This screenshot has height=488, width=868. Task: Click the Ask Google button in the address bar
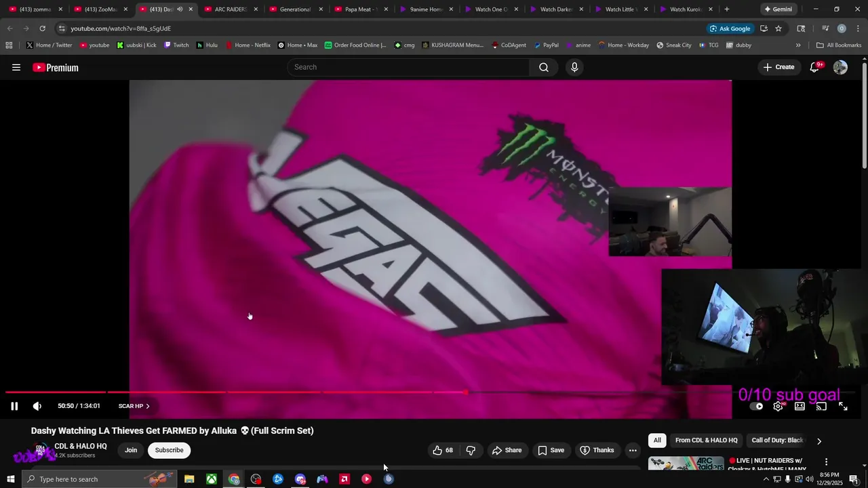click(x=730, y=28)
